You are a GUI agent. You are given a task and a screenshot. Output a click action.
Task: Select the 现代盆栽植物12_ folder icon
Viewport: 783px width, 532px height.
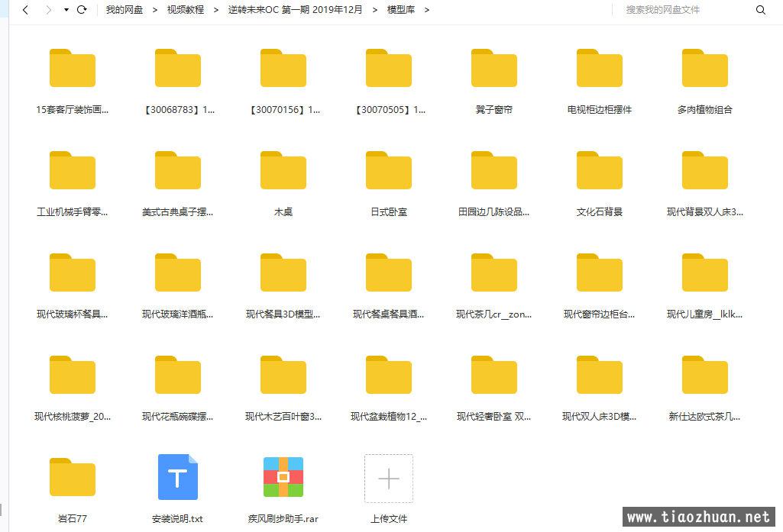pyautogui.click(x=389, y=375)
